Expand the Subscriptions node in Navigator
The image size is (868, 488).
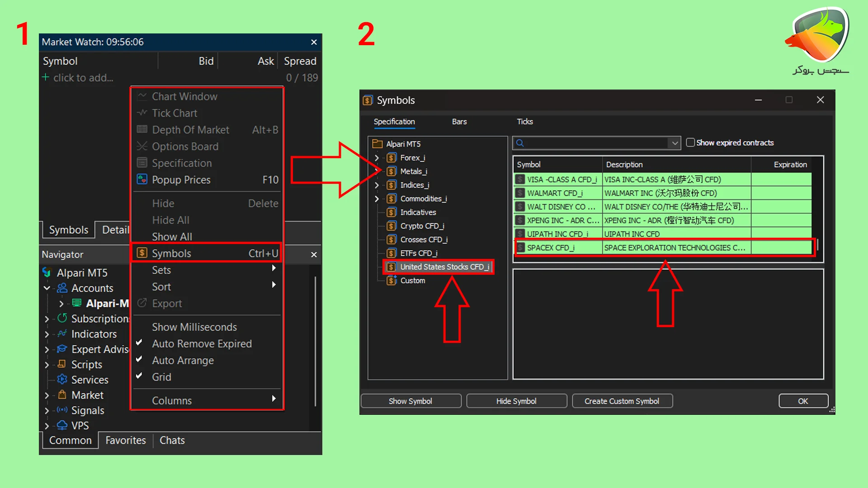coord(47,319)
